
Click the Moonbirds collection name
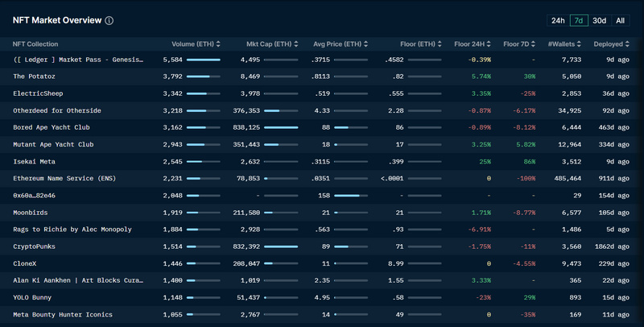[x=31, y=213]
